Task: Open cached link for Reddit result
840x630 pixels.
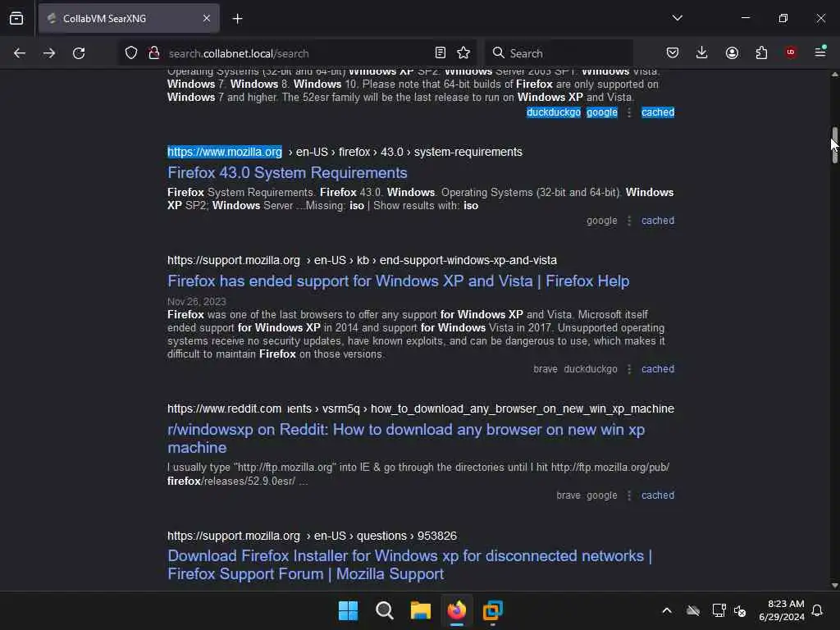Action: (x=658, y=495)
